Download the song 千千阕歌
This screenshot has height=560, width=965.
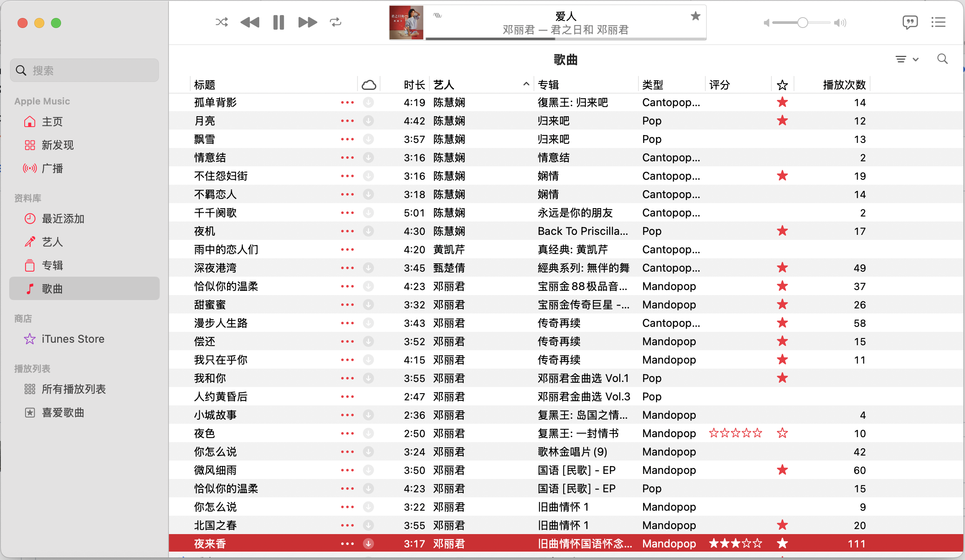pos(368,213)
